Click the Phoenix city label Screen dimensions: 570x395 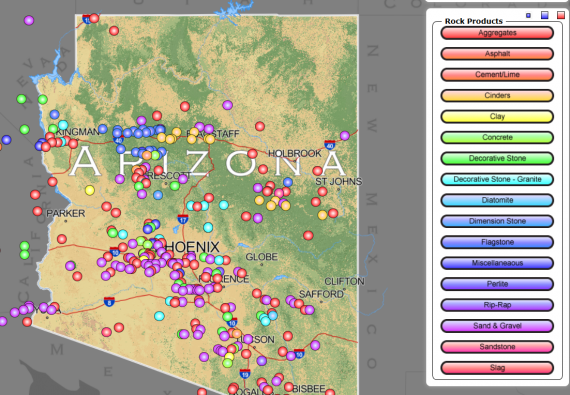click(192, 247)
